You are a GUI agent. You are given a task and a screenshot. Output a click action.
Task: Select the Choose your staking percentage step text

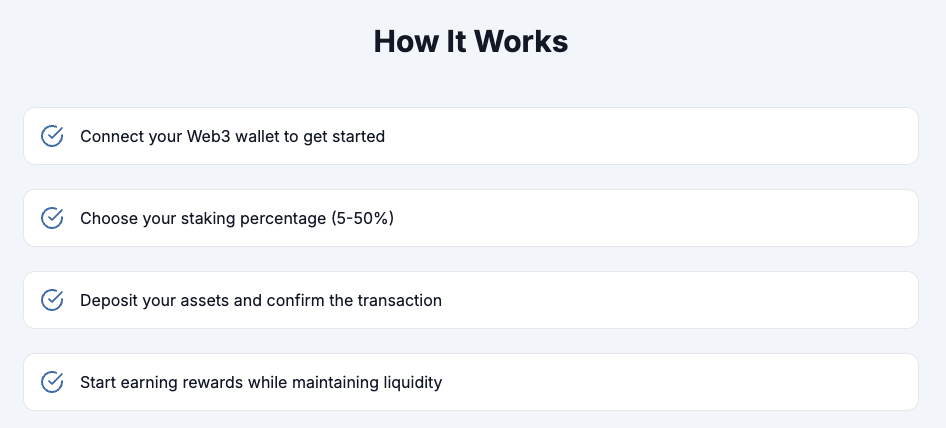[x=237, y=218]
